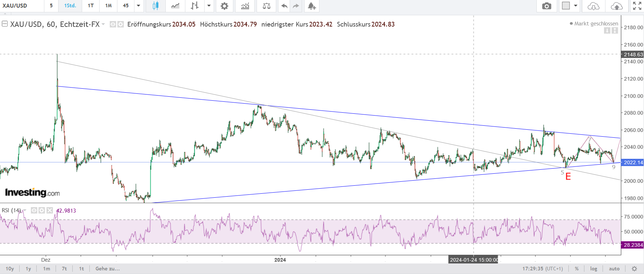This screenshot has height=274, width=644.
Task: Remove the RSI indicator
Action: click(50, 210)
